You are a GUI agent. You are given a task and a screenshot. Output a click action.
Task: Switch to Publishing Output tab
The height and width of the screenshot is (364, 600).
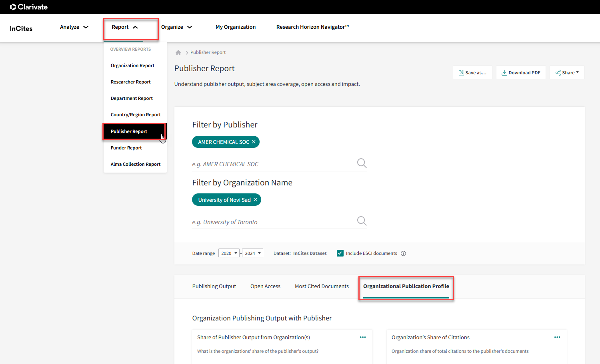(214, 286)
